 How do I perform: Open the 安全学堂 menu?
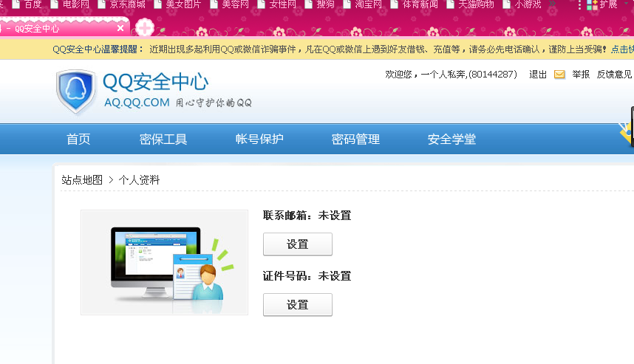pos(451,139)
